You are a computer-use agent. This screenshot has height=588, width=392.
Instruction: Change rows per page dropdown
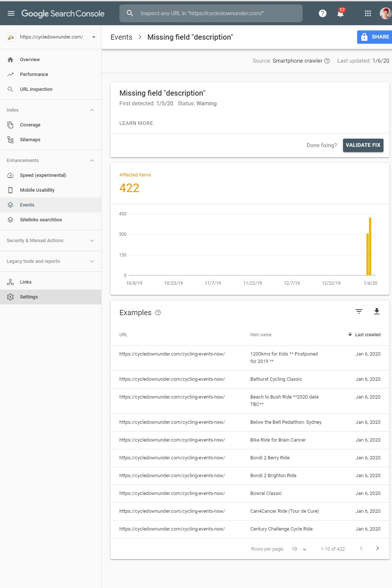299,549
